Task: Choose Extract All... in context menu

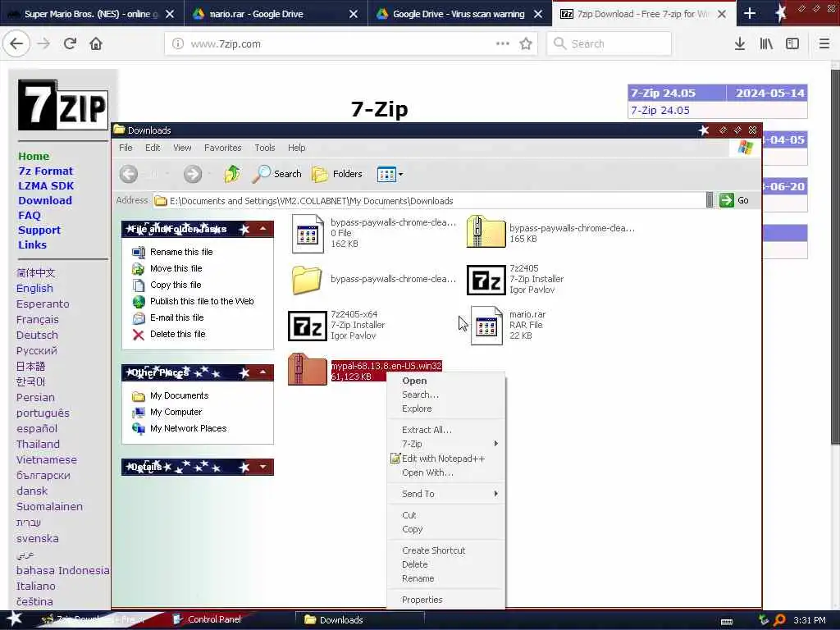Action: pos(445,430)
